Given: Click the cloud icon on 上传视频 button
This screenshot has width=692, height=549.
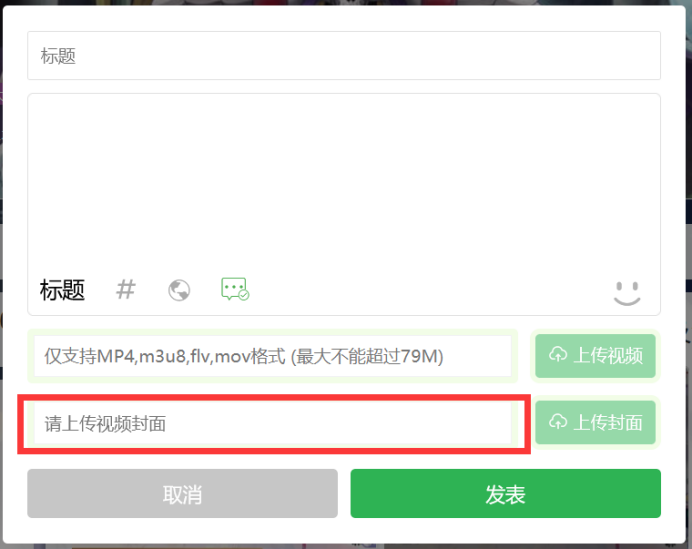Looking at the screenshot, I should [558, 354].
